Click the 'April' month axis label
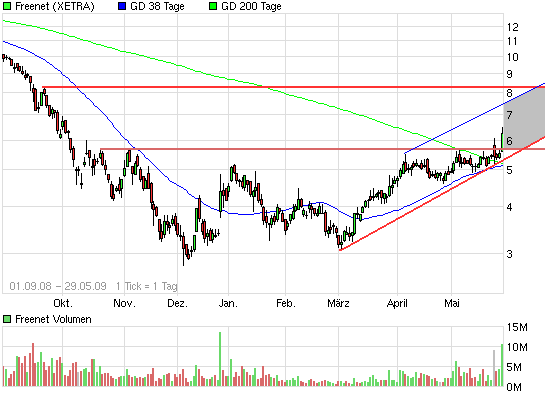Viewport: 545px width, 395px height. 397,303
